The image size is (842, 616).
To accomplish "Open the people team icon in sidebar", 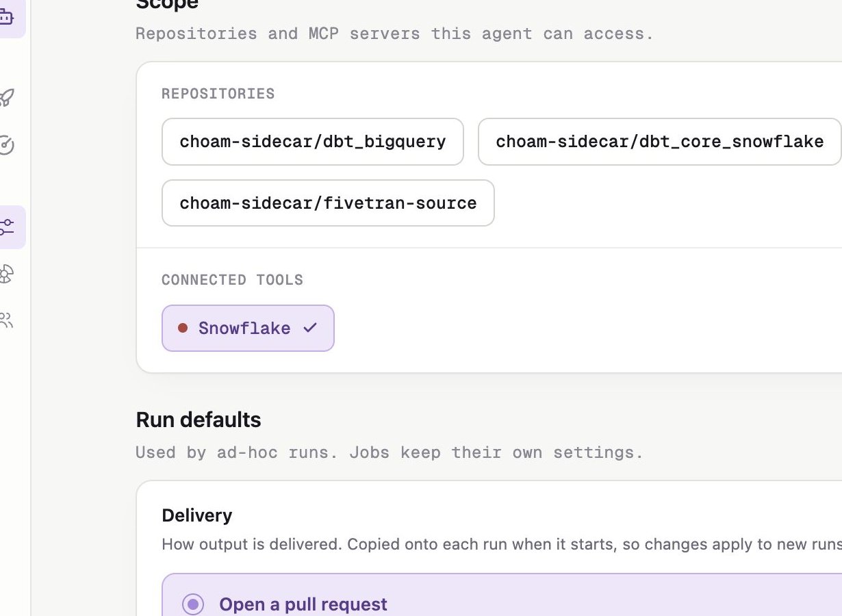I will pos(6,320).
